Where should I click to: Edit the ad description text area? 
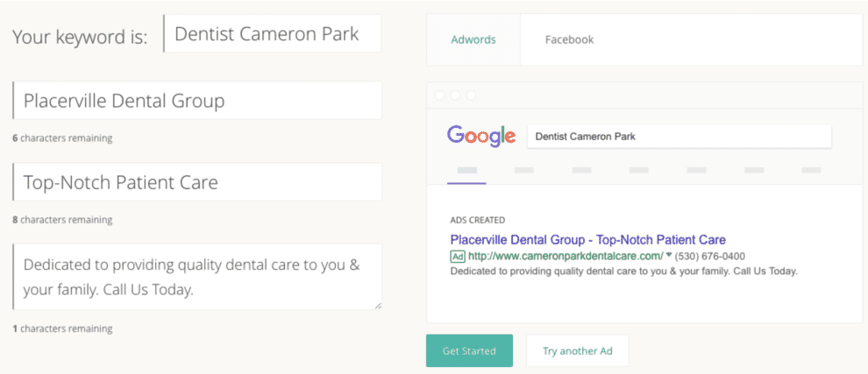tap(197, 277)
